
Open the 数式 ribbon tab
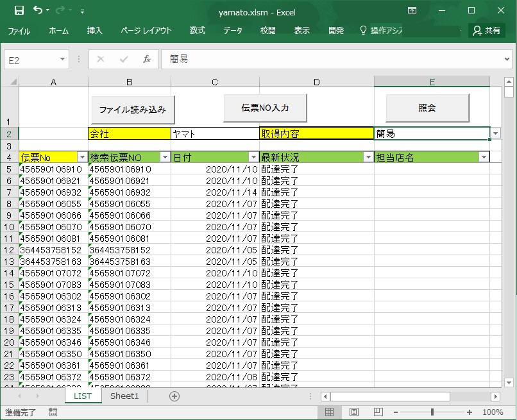(x=197, y=31)
